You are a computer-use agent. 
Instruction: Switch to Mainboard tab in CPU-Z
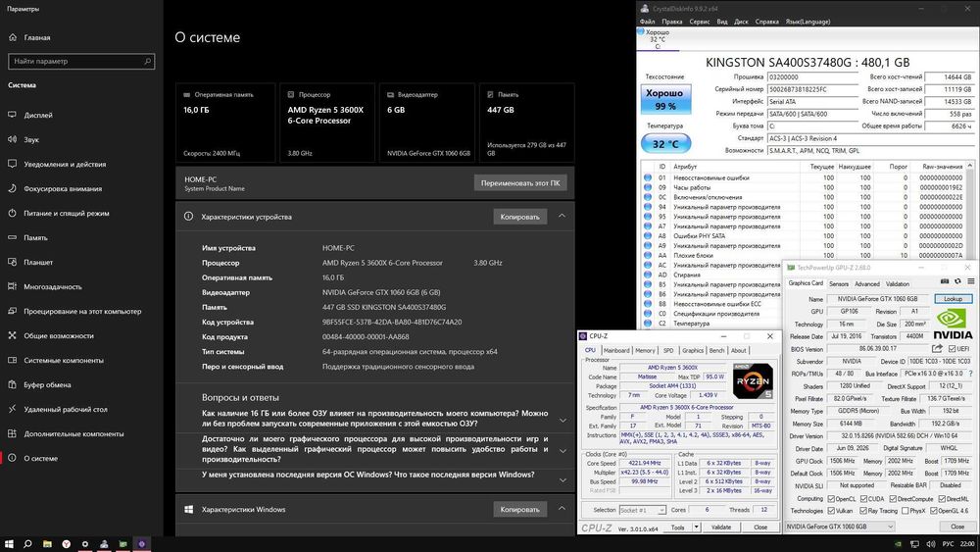tap(616, 351)
